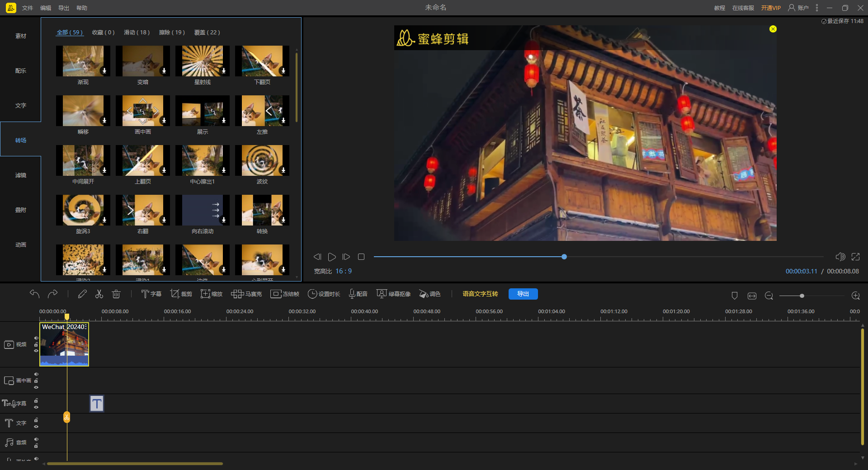This screenshot has height=470, width=868.
Task: Click the 语音文字互转 link
Action: tap(480, 294)
